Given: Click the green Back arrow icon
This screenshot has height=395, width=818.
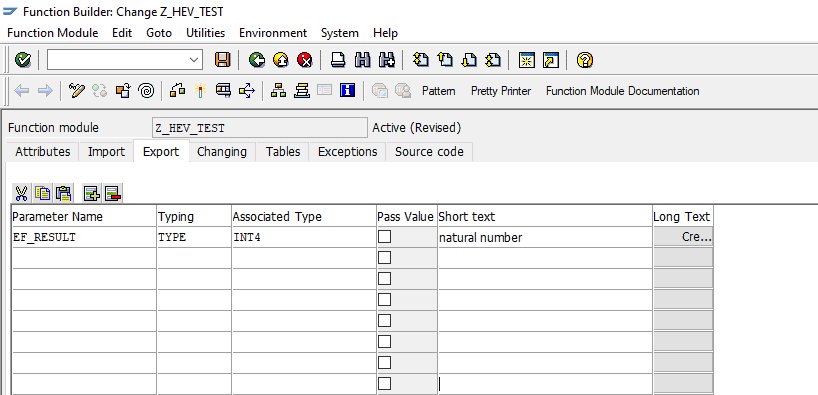Looking at the screenshot, I should (x=257, y=60).
